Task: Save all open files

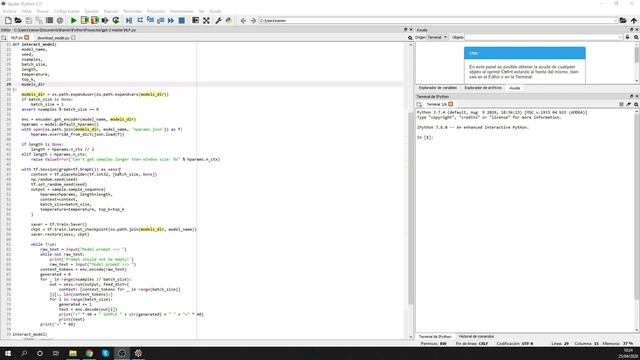Action: (x=39, y=20)
